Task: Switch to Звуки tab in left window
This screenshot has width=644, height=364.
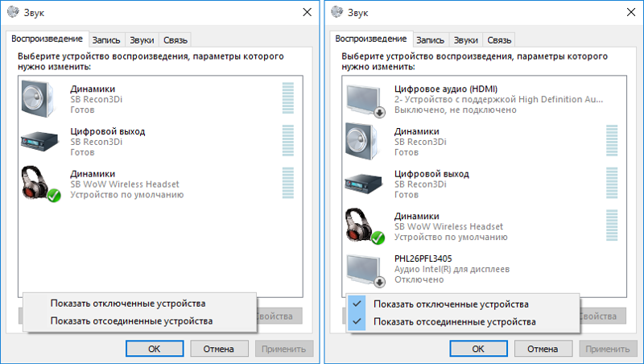Action: (x=142, y=40)
